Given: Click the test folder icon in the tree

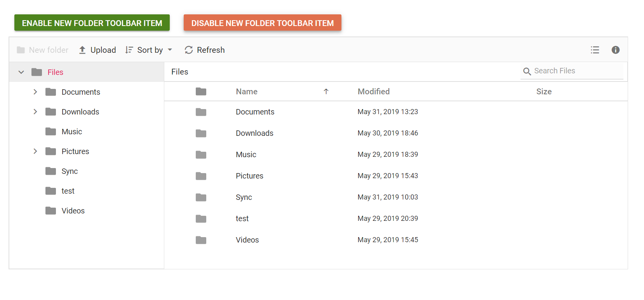Looking at the screenshot, I should [51, 191].
